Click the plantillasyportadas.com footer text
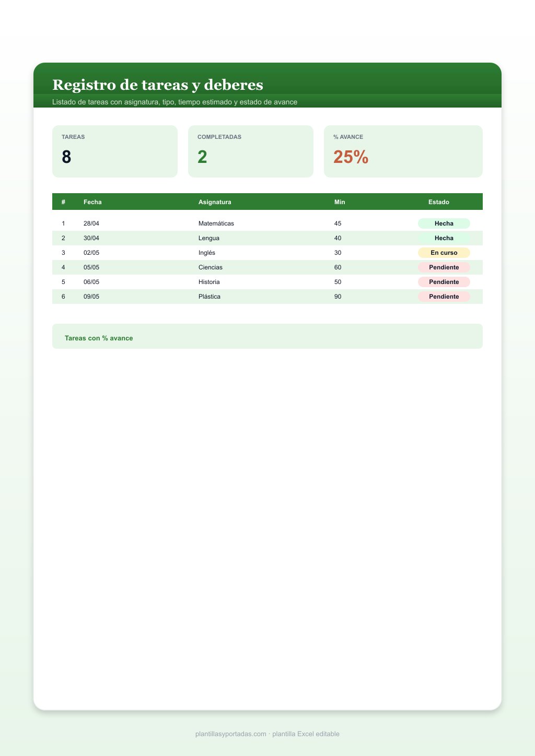This screenshot has height=756, width=535. click(x=267, y=734)
